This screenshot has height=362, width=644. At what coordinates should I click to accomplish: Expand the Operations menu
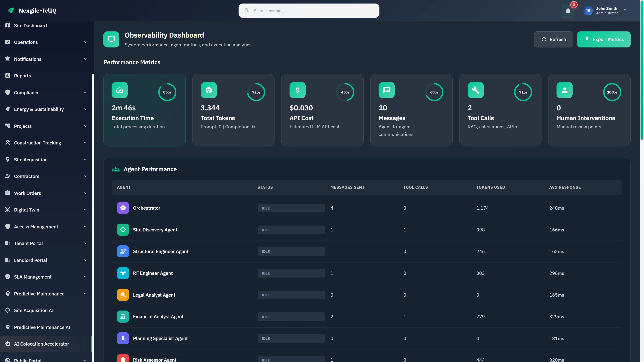click(26, 42)
